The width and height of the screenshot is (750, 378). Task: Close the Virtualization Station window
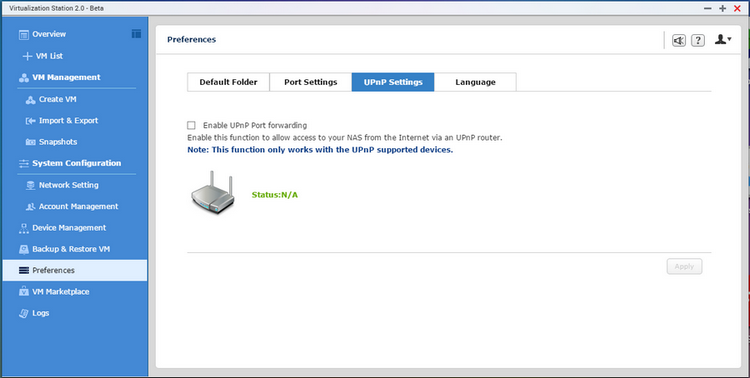738,8
